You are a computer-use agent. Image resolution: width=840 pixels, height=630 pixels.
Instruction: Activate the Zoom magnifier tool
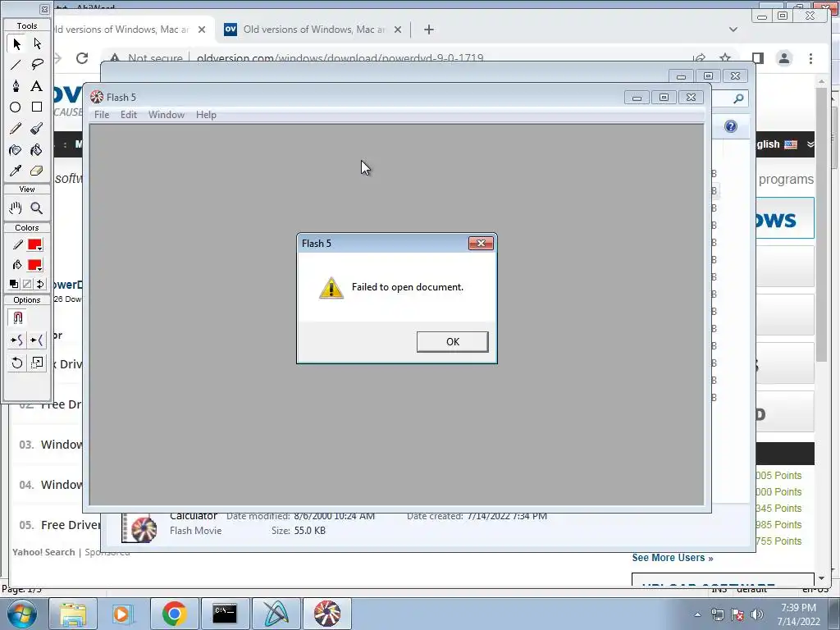[37, 208]
